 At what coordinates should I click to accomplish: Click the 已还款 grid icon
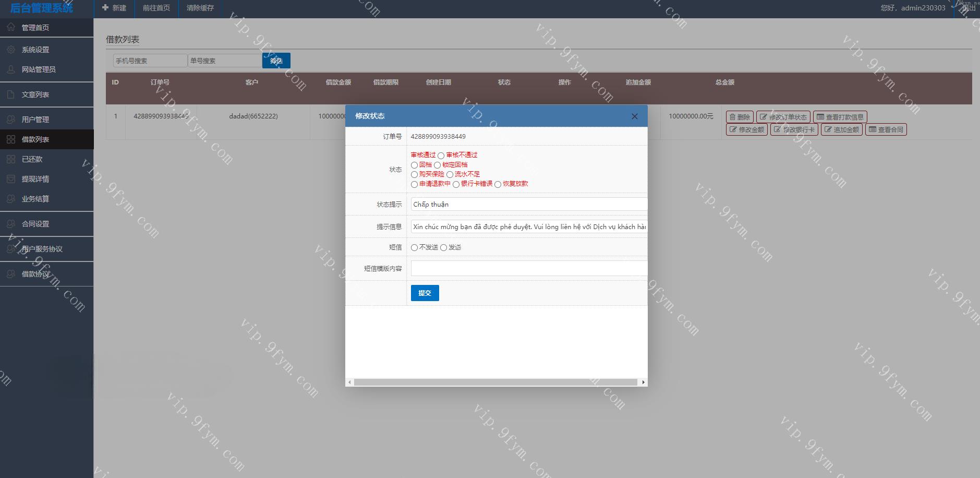click(11, 159)
